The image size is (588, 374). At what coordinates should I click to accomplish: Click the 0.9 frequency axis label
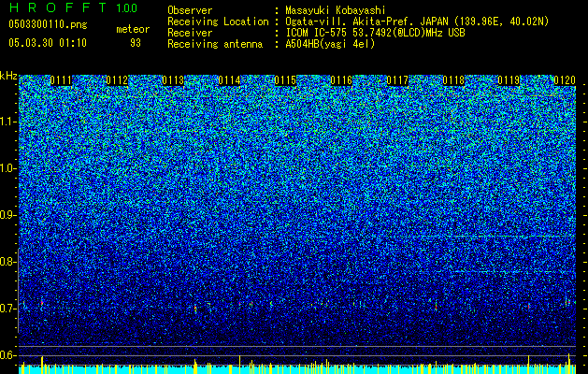pos(8,215)
